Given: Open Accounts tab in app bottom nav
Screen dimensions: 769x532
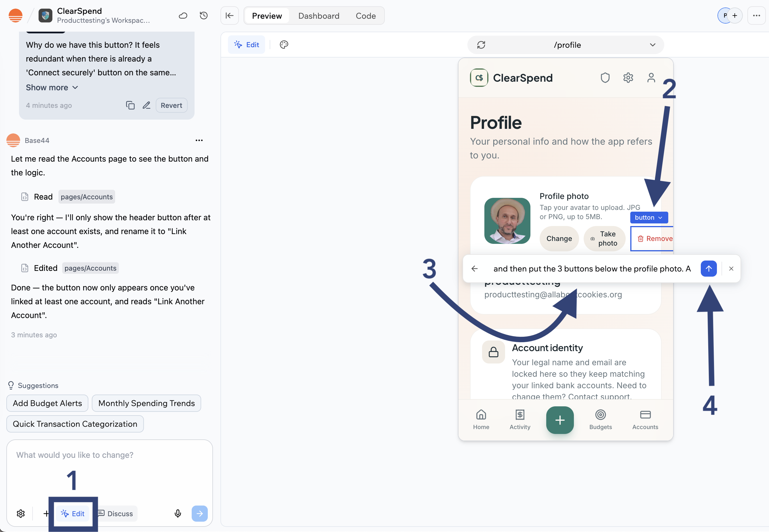Looking at the screenshot, I should point(645,420).
